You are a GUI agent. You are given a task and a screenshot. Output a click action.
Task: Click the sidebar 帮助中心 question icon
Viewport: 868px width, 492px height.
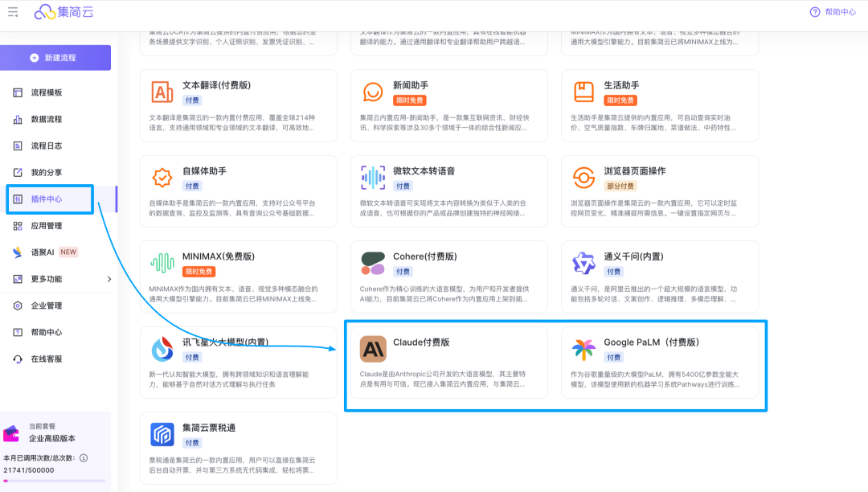18,332
